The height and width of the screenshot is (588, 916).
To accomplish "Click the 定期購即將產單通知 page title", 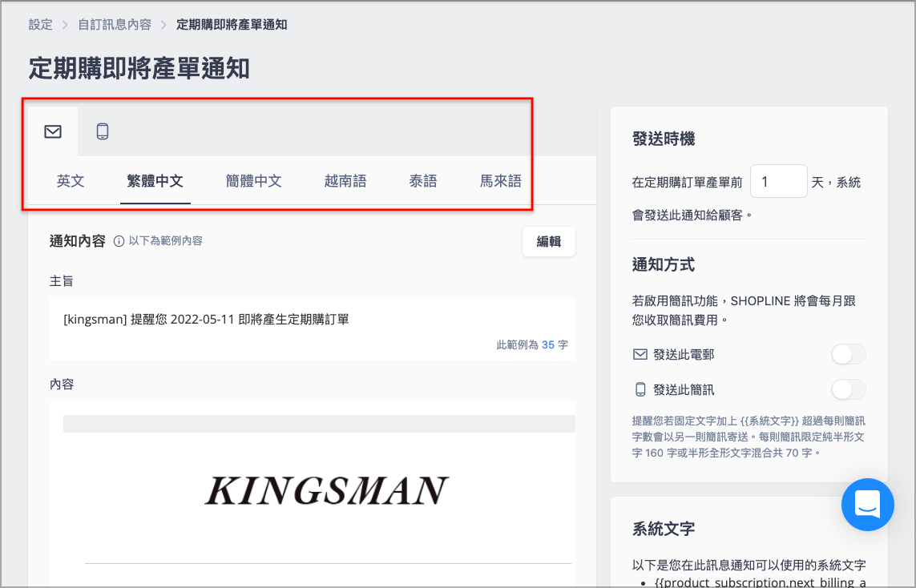I will click(x=139, y=68).
